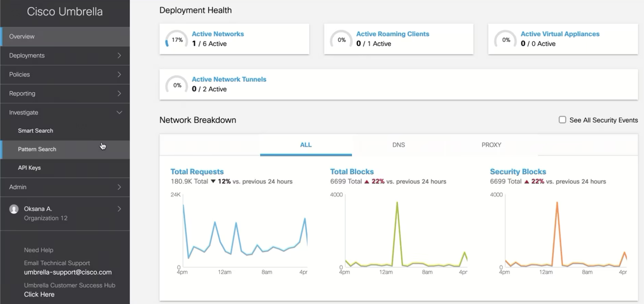
Task: Open the Active Networks link
Action: [x=218, y=34]
